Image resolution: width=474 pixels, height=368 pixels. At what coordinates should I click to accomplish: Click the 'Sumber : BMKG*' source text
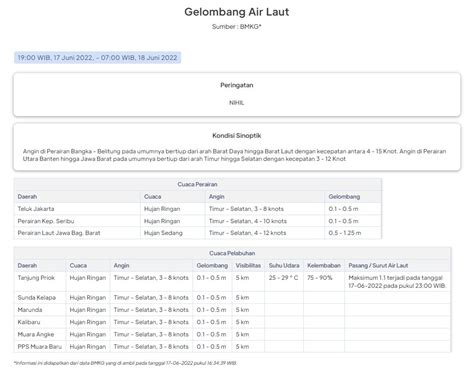point(237,27)
